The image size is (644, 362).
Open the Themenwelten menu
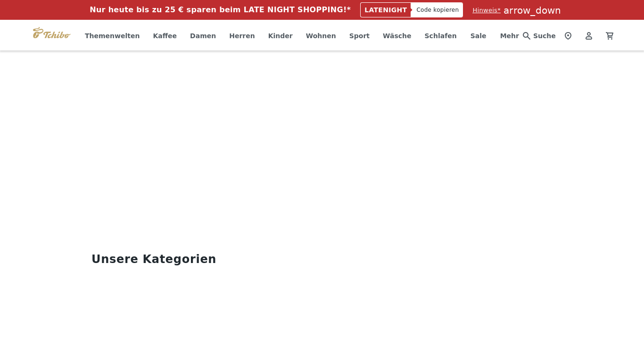pyautogui.click(x=112, y=36)
